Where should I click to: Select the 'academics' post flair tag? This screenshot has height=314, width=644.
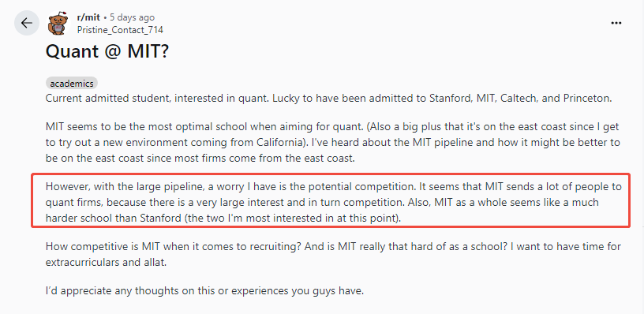coord(72,84)
